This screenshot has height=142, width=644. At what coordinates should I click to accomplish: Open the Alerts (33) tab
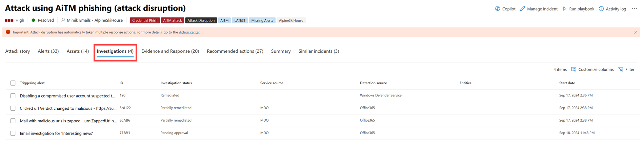point(48,51)
